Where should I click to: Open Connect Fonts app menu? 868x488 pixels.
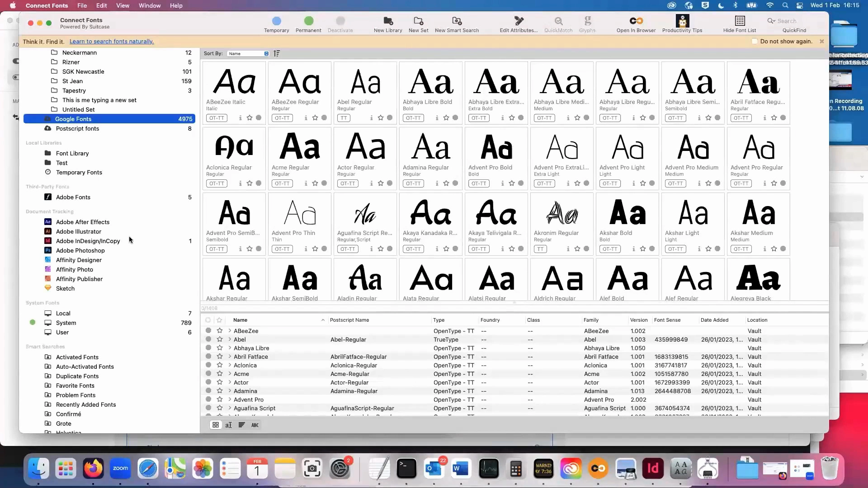47,5
